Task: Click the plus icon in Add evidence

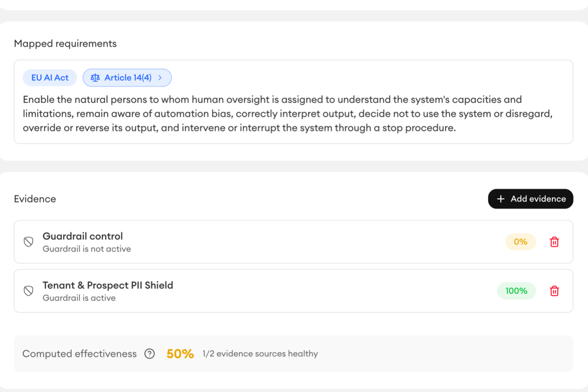Action: [500, 199]
